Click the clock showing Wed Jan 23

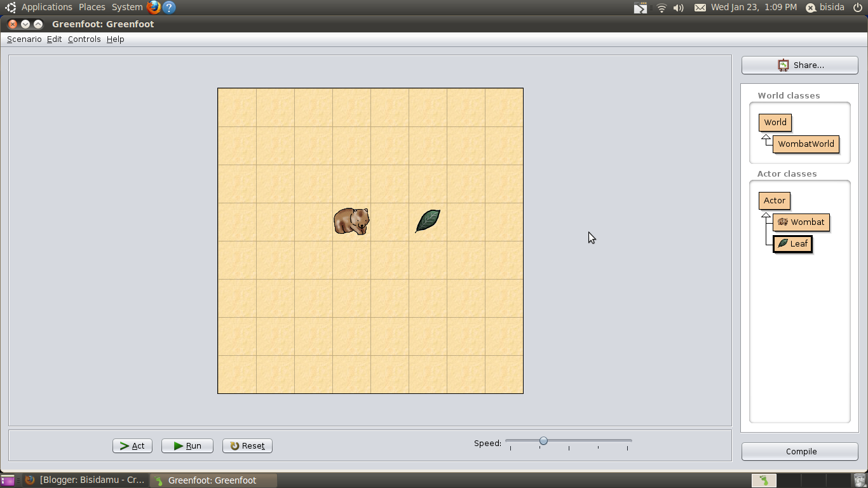click(x=754, y=7)
